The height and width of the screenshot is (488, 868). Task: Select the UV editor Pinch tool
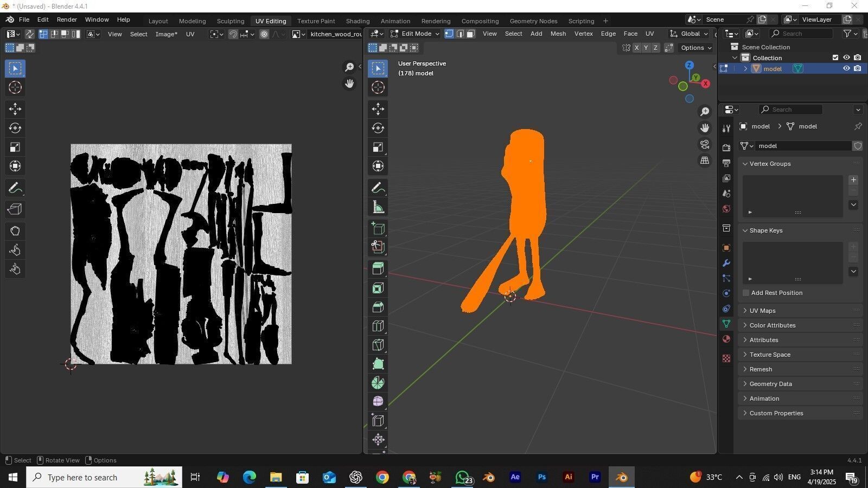pos(15,269)
